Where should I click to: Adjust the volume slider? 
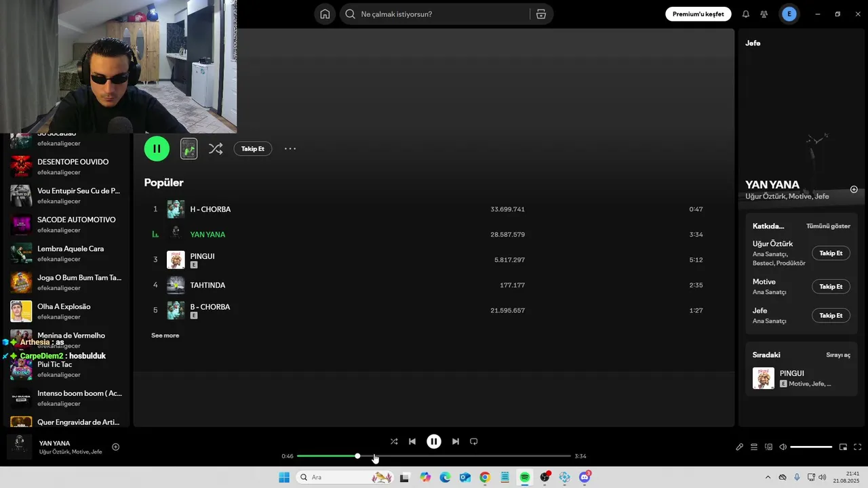[x=811, y=447]
